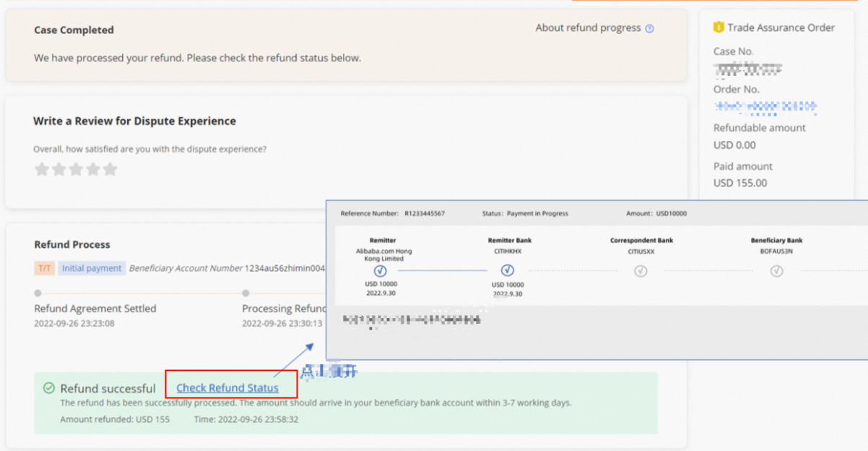Click the Correspondent Bank status circle
The width and height of the screenshot is (868, 451).
tap(641, 271)
